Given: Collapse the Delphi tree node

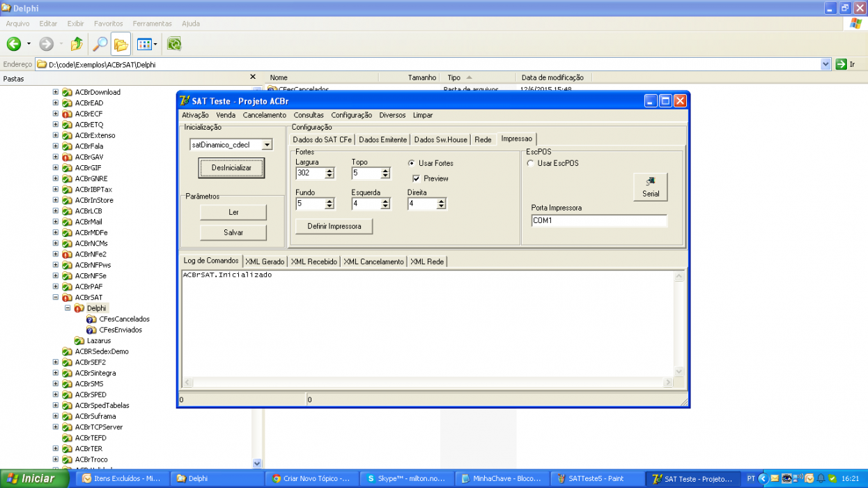Looking at the screenshot, I should click(68, 308).
